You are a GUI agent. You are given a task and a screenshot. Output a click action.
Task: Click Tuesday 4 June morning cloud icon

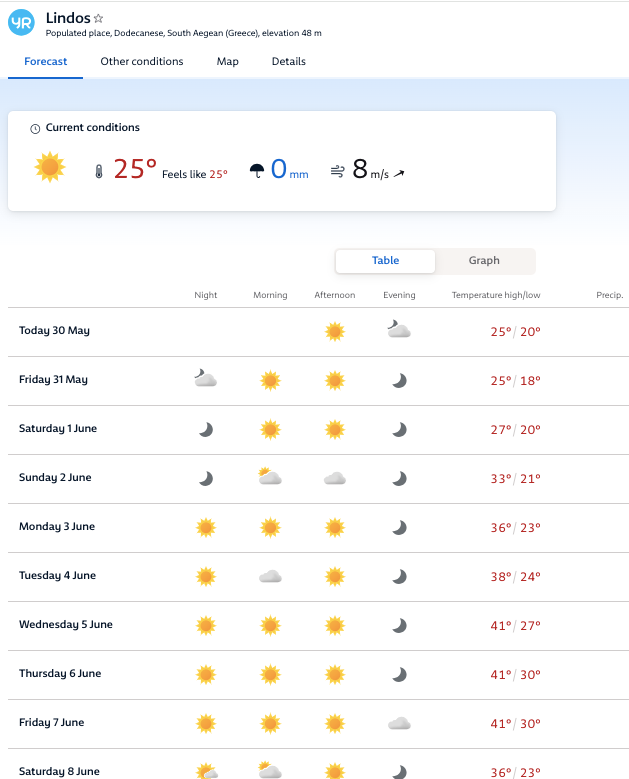[270, 576]
